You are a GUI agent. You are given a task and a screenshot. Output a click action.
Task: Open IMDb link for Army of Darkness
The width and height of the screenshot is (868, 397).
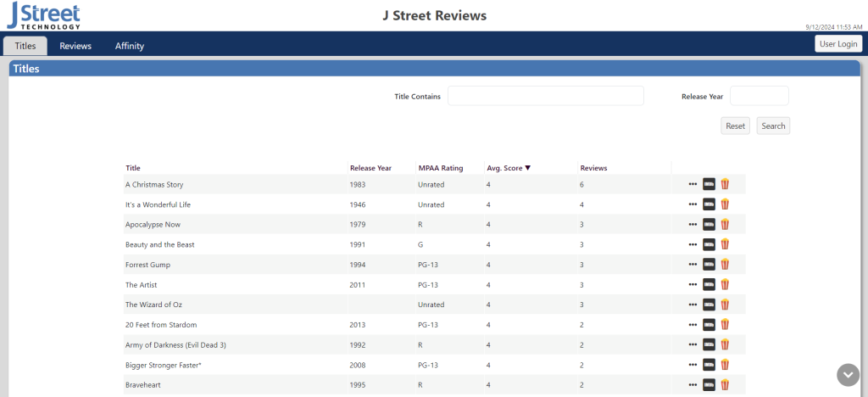[709, 344]
